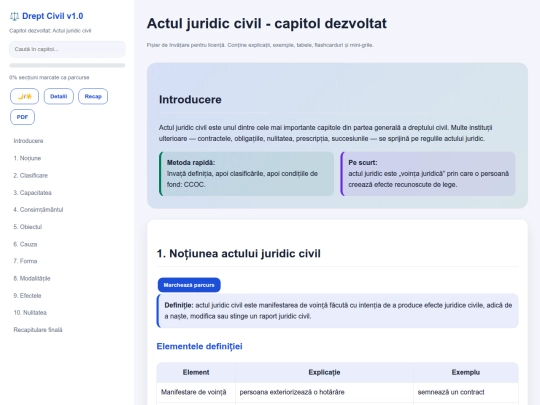The height and width of the screenshot is (405, 540).
Task: Click the Detalii button
Action: pyautogui.click(x=59, y=96)
